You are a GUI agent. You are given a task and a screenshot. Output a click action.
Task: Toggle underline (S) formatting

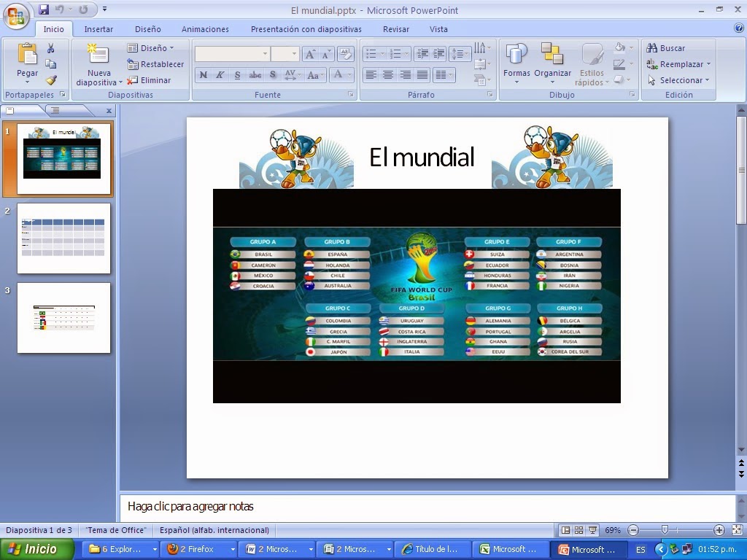(237, 75)
